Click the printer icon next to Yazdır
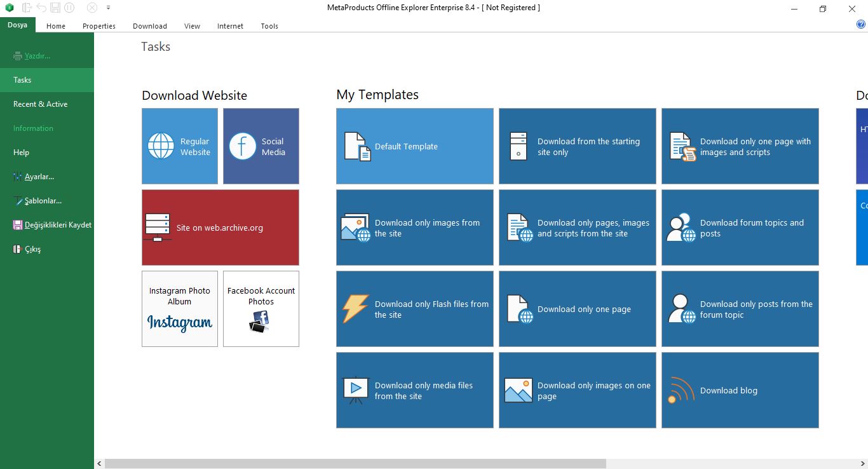Viewport: 868px width, 469px height. 18,56
